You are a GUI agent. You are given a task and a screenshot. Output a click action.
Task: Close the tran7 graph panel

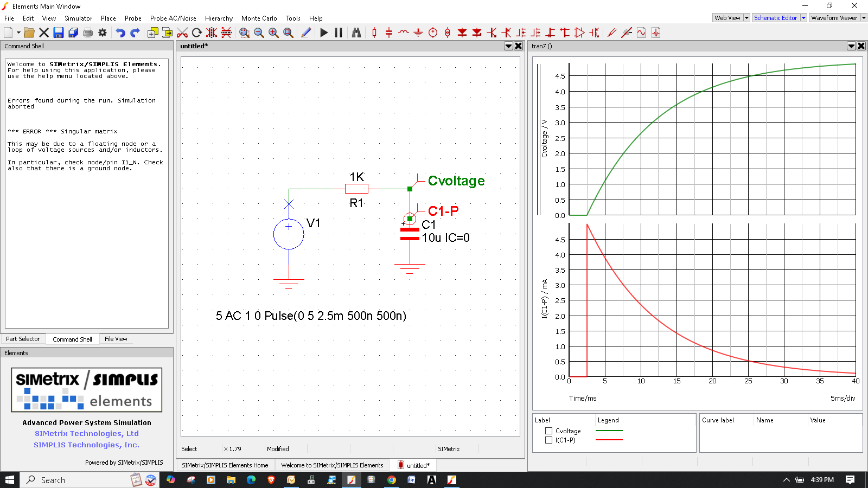click(861, 46)
